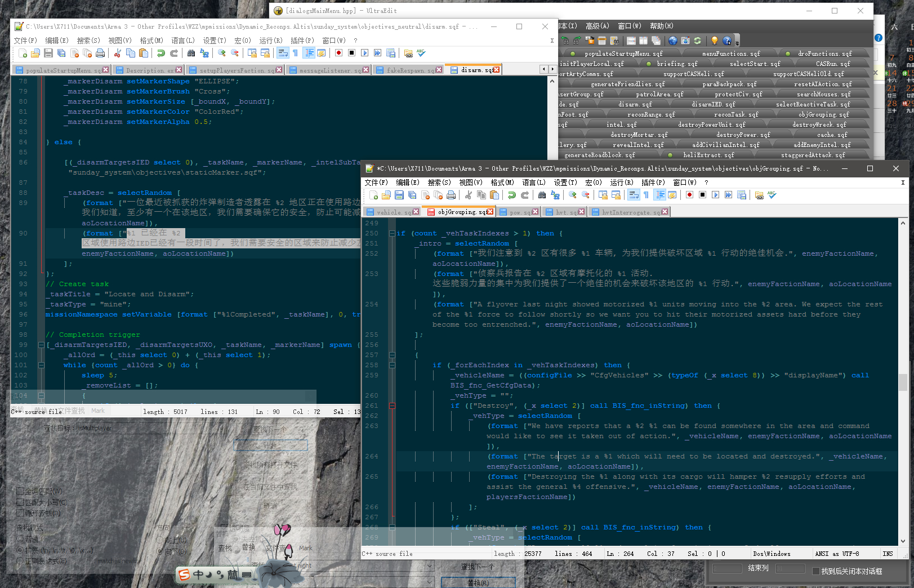914x588 pixels.
Task: Click the Undo arrow in disarm.sqf window
Action: [161, 53]
